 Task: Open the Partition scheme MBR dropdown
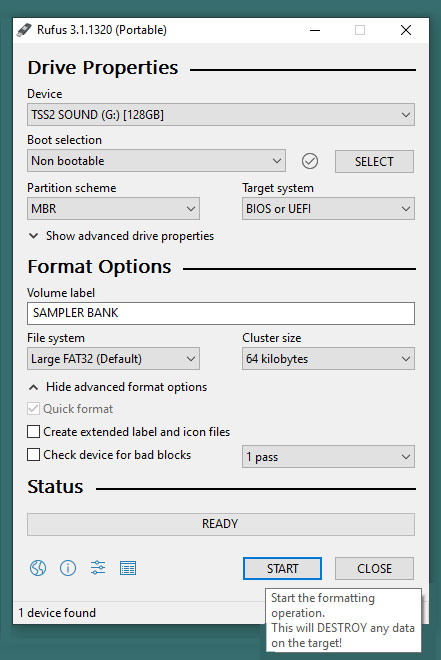[x=113, y=209]
